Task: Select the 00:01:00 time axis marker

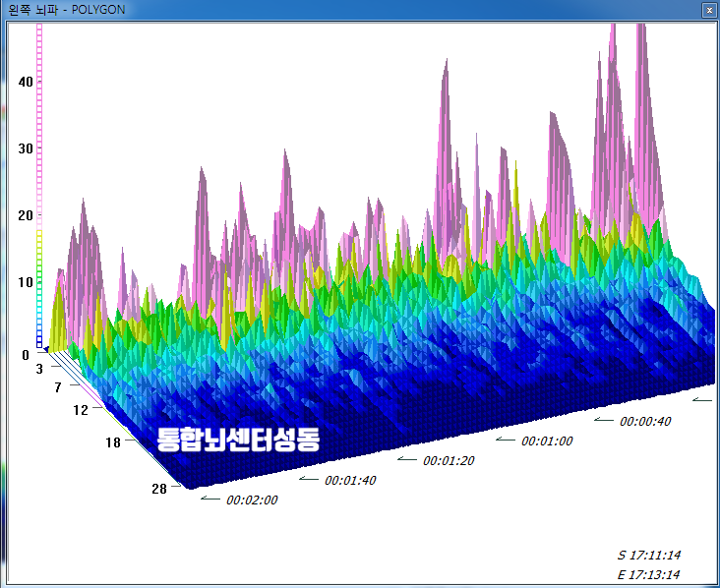Action: [547, 441]
